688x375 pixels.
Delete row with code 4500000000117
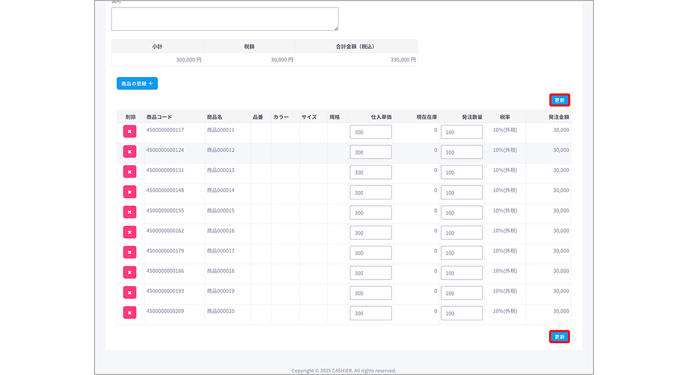[x=129, y=132]
